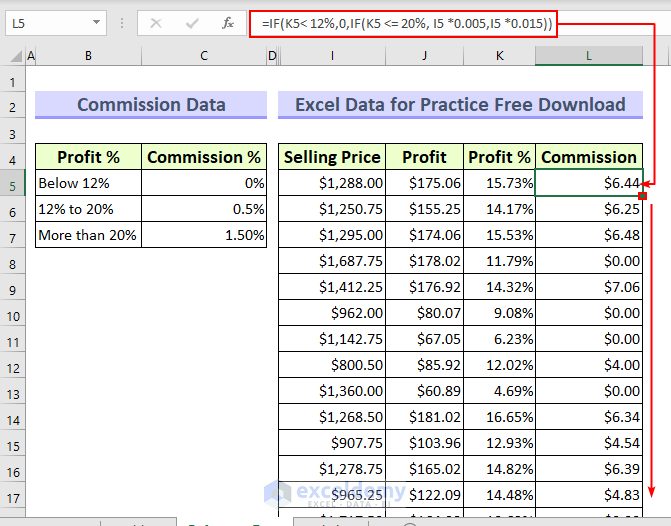This screenshot has width=671, height=526.
Task: Select the column I header
Action: (x=332, y=56)
